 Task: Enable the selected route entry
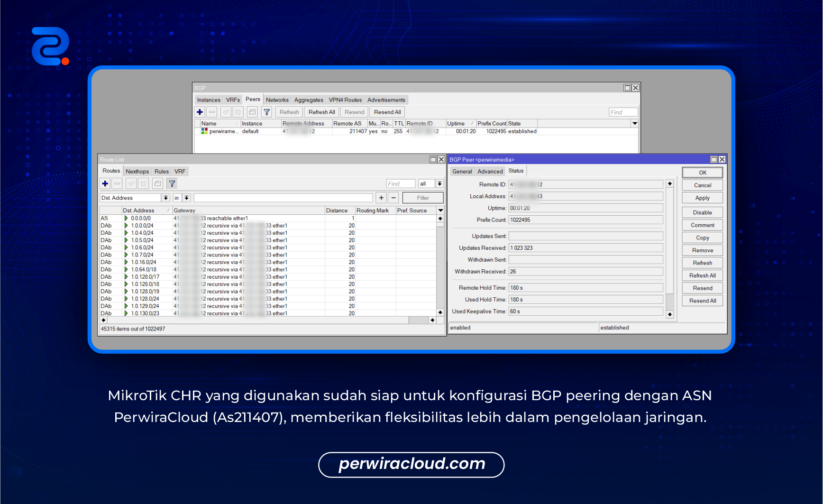[131, 183]
